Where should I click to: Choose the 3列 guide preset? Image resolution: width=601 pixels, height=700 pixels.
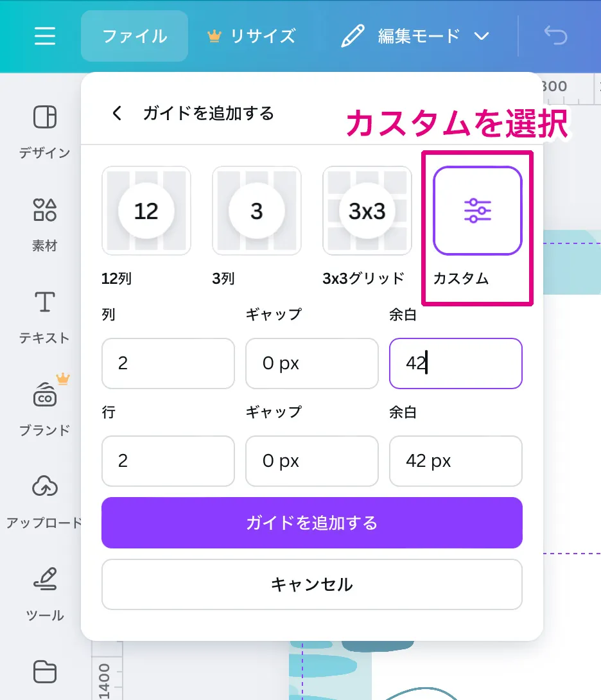[x=256, y=211]
